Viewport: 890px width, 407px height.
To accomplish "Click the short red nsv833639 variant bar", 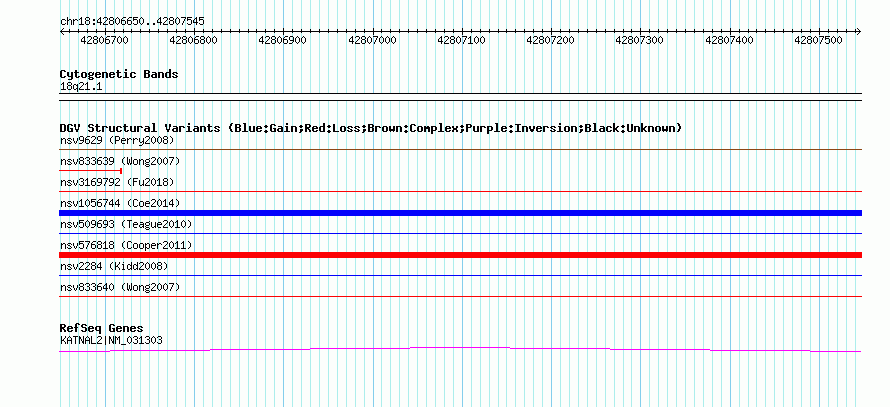I will coord(91,170).
